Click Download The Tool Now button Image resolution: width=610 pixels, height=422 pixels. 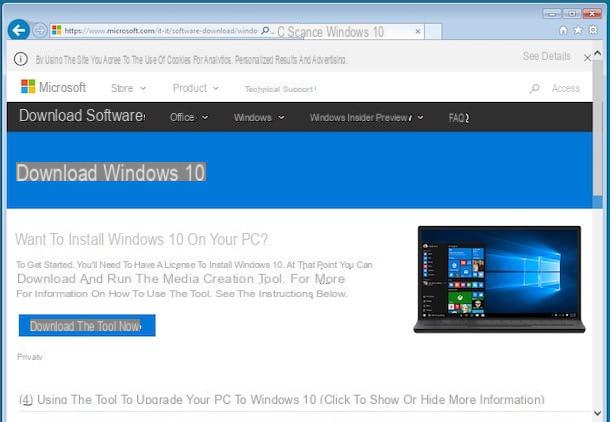point(87,326)
